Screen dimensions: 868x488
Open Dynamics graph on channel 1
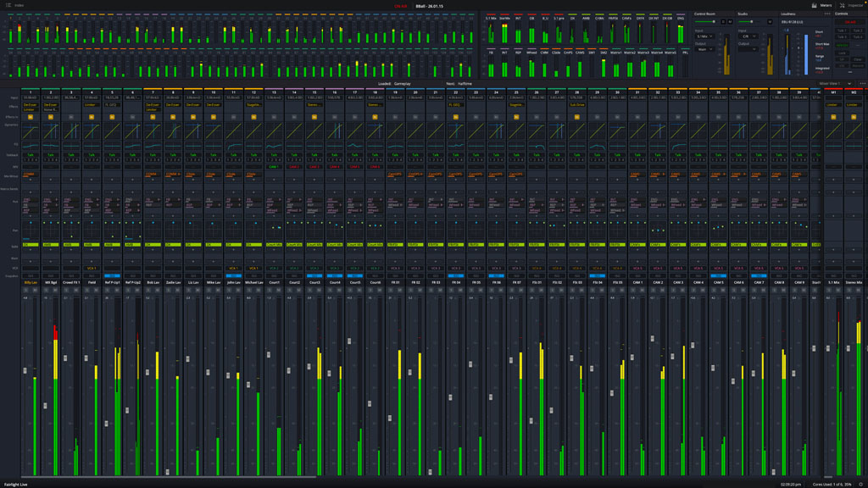(31, 130)
